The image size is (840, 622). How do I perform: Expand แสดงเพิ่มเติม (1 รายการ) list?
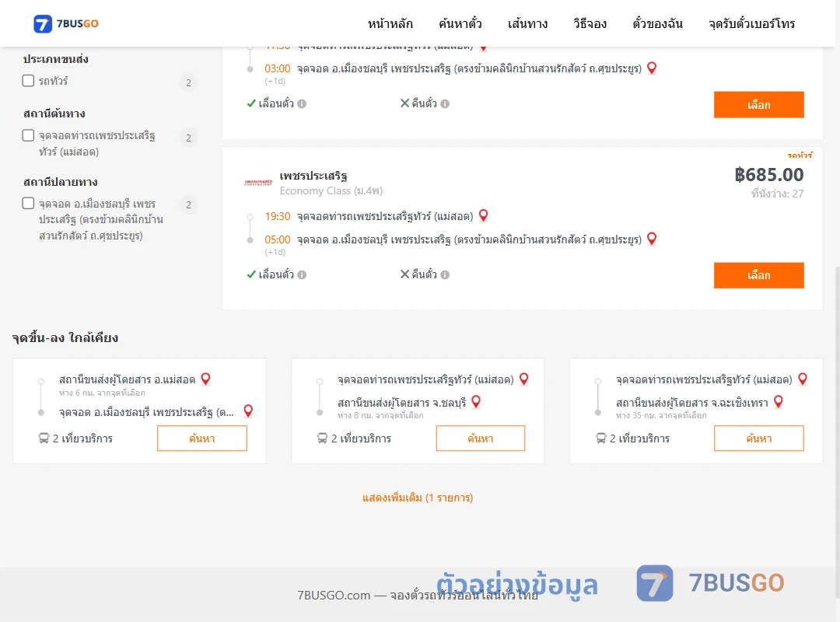[x=418, y=498]
